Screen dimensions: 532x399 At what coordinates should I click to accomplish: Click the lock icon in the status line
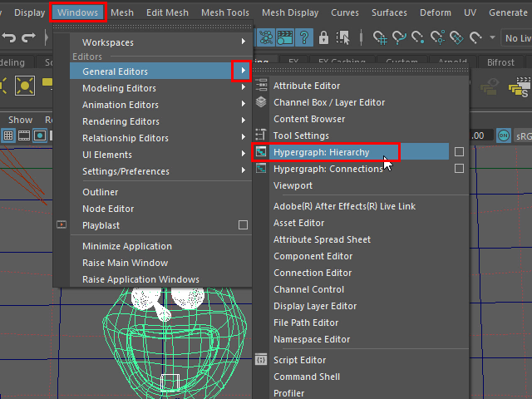pyautogui.click(x=323, y=37)
